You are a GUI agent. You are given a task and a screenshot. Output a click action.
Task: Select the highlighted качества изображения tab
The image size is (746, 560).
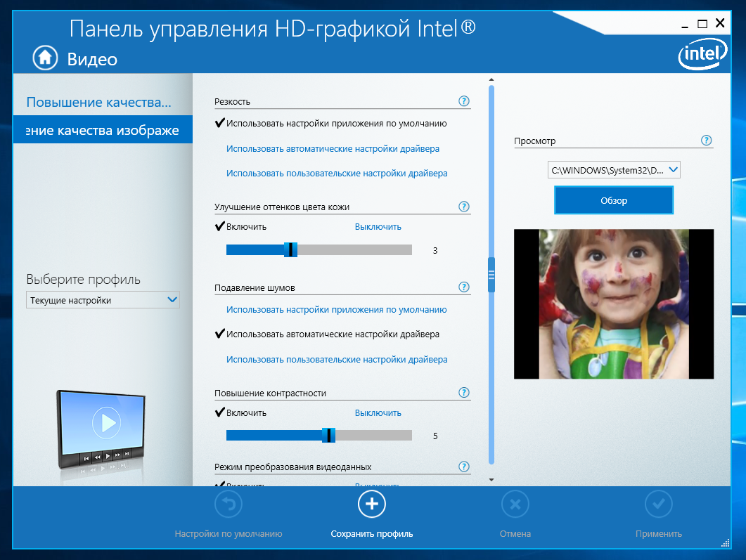point(103,129)
